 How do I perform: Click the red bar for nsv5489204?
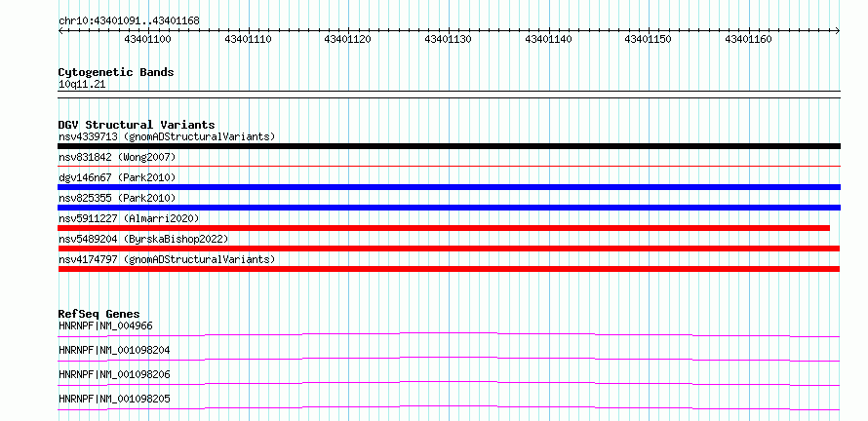449,249
